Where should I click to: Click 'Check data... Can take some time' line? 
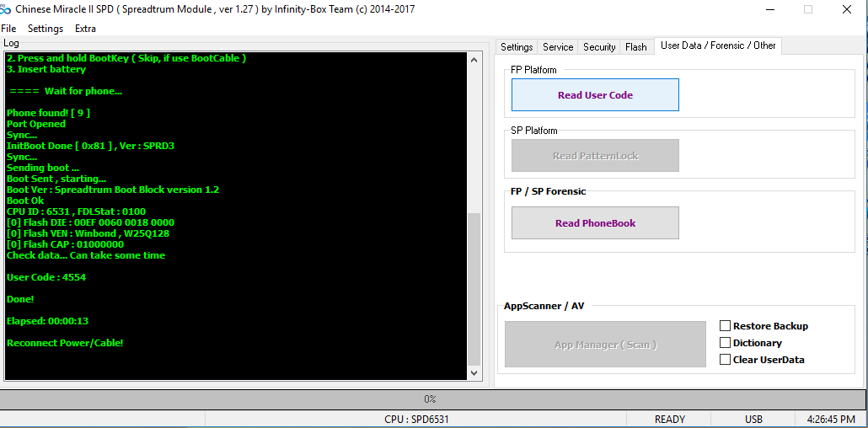pos(86,255)
